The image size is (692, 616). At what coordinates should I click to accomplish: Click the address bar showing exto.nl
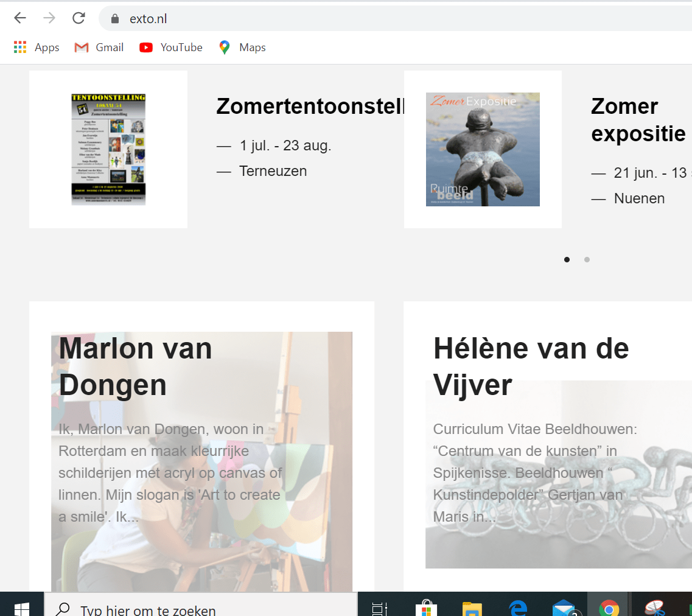tap(365, 19)
